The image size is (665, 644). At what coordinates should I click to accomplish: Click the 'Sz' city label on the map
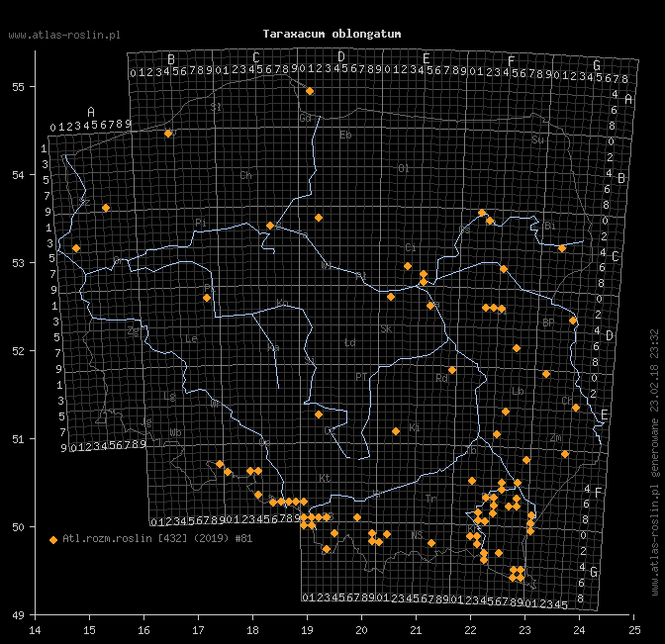coord(84,202)
